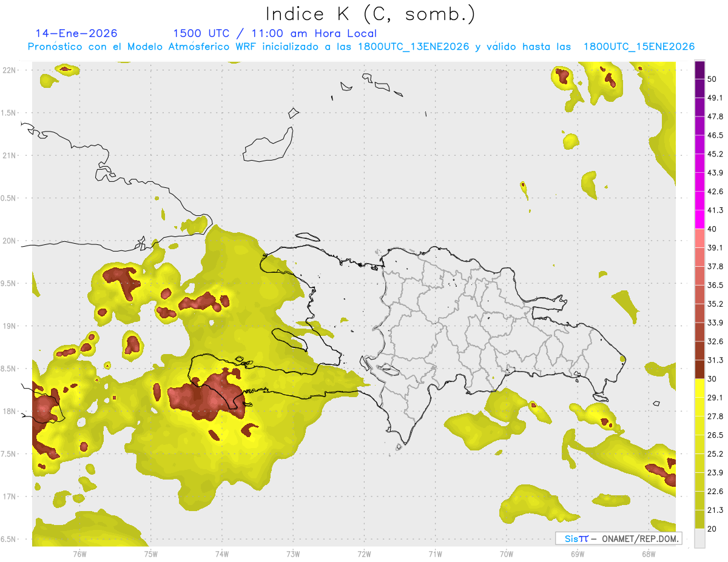Click the latitude axis label '17N'

click(x=10, y=497)
